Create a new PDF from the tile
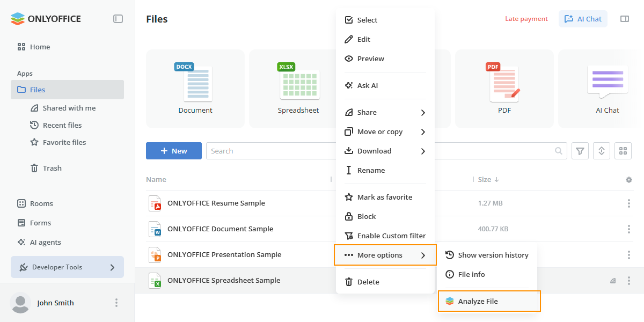The width and height of the screenshot is (644, 322). coord(504,89)
